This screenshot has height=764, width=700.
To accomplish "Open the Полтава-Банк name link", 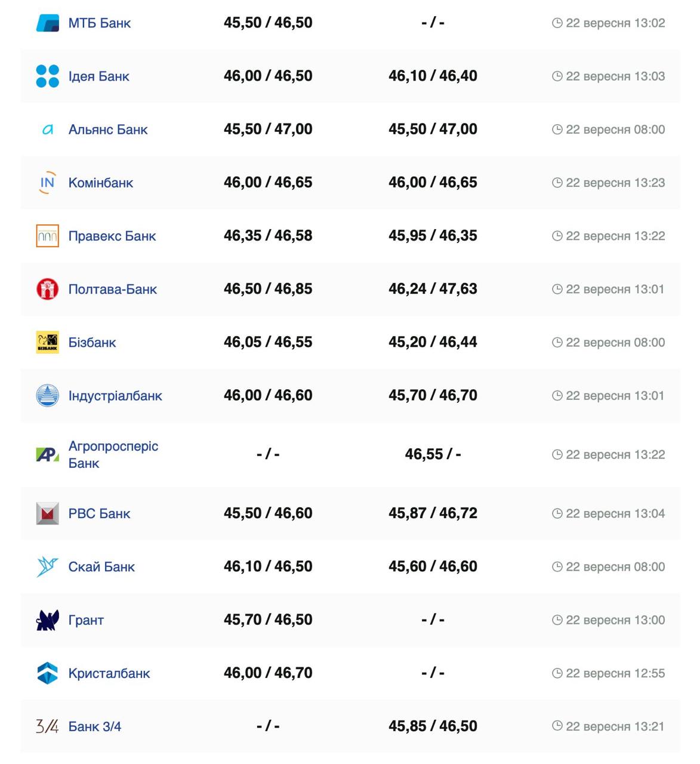I will point(113,289).
